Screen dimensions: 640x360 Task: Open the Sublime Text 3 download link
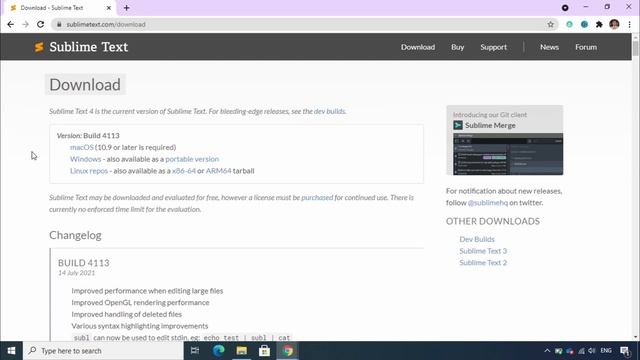(483, 251)
